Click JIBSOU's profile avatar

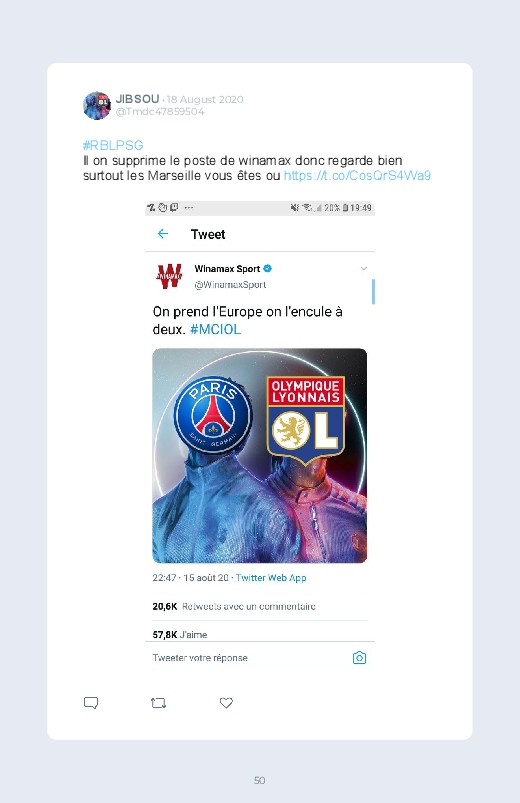[97, 105]
